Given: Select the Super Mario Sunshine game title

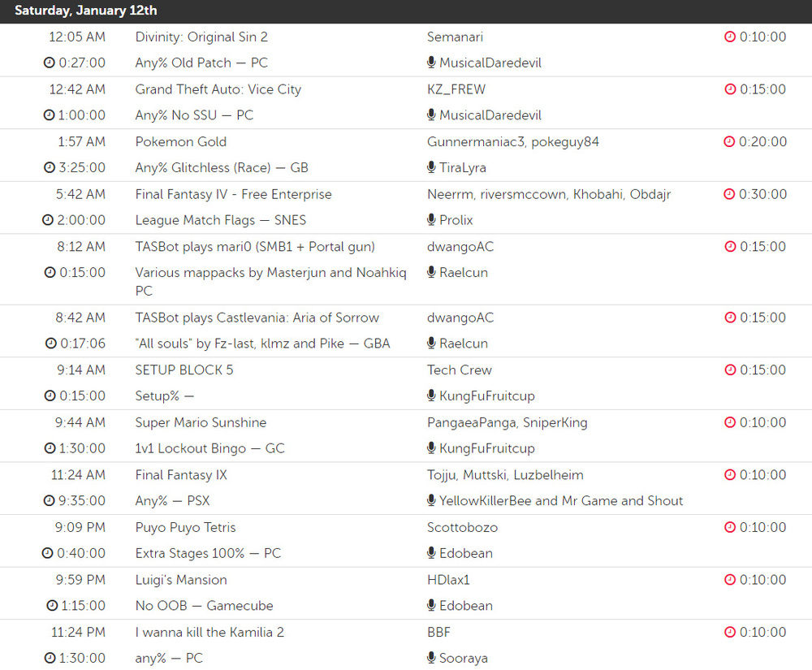Looking at the screenshot, I should [201, 422].
